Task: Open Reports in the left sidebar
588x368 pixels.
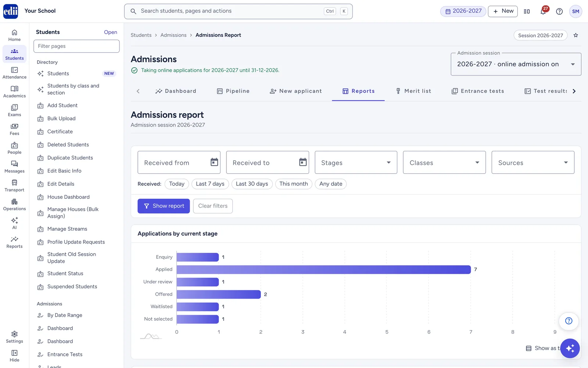Action: 14,242
